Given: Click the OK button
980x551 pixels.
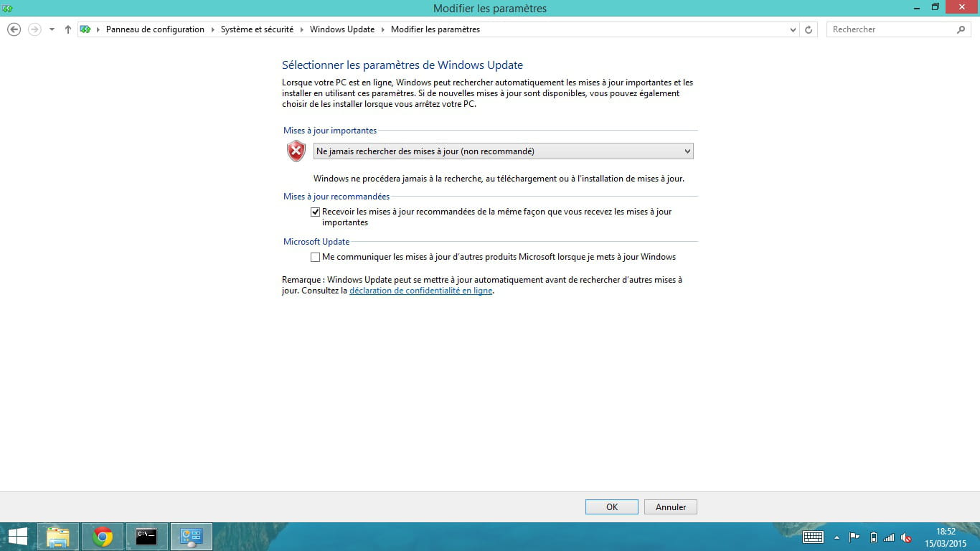Looking at the screenshot, I should pyautogui.click(x=611, y=507).
